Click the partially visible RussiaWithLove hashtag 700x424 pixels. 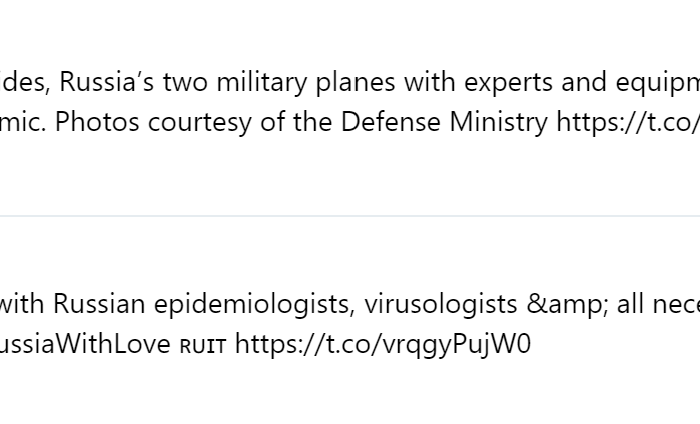pos(85,344)
